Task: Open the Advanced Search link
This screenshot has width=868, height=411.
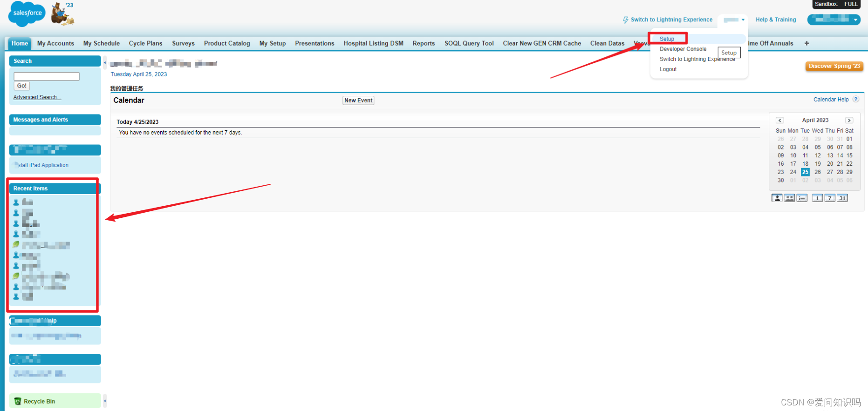Action: pyautogui.click(x=37, y=97)
